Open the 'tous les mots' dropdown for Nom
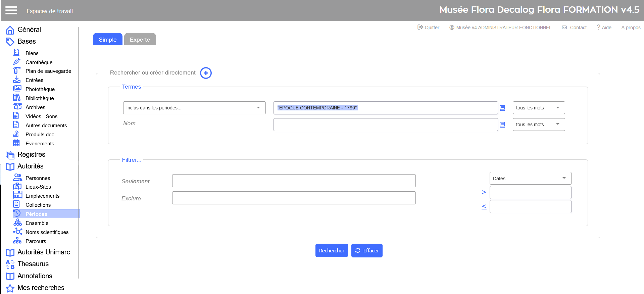Image resolution: width=644 pixels, height=294 pixels. 538,125
